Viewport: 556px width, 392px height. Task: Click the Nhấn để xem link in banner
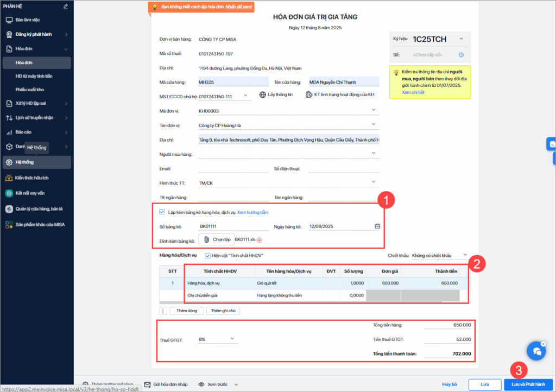[x=239, y=7]
